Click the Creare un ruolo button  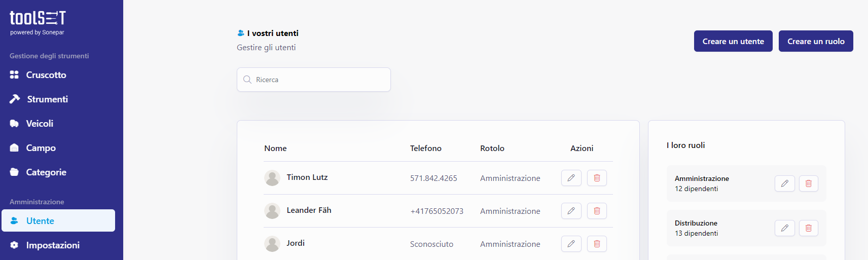coord(816,41)
